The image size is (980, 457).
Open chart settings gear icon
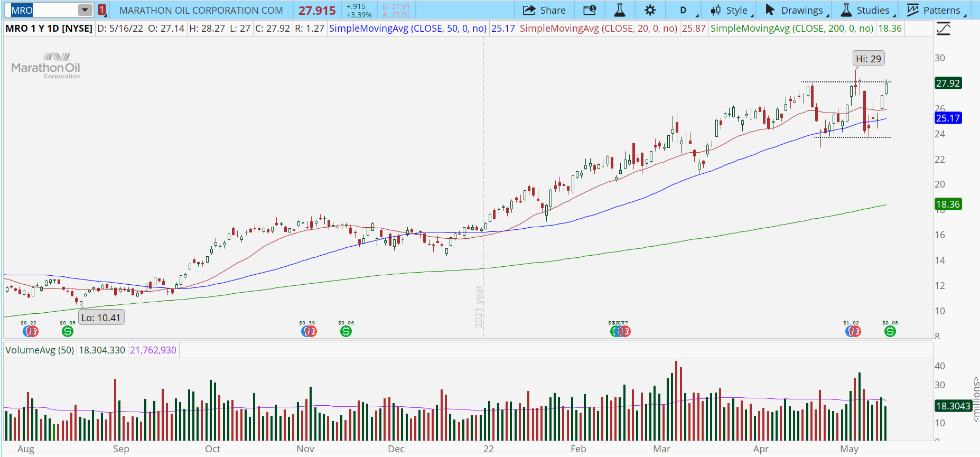click(x=650, y=10)
